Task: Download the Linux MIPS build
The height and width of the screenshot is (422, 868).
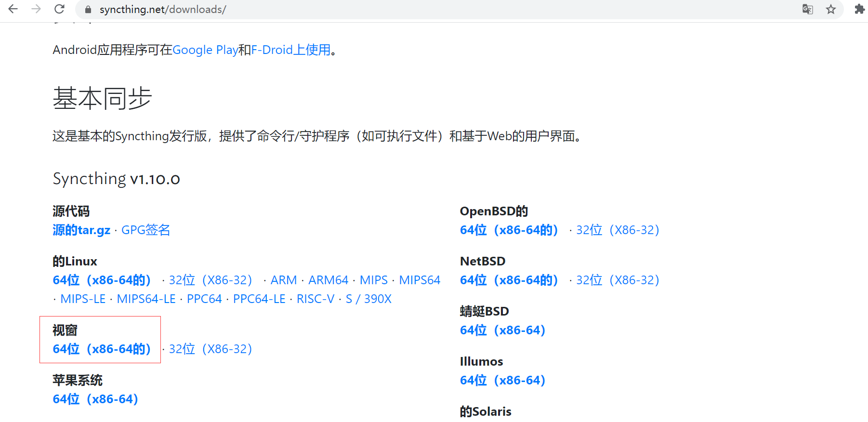Action: [374, 280]
